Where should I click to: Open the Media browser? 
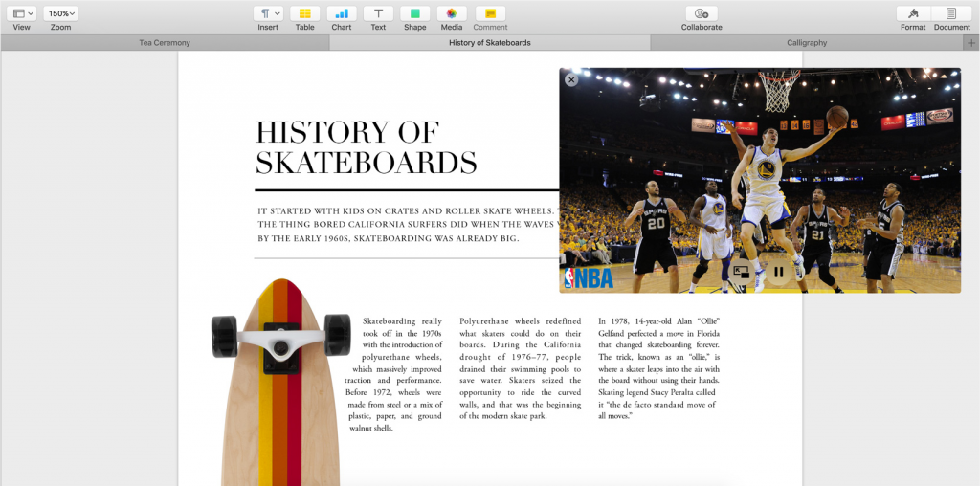coord(452,13)
